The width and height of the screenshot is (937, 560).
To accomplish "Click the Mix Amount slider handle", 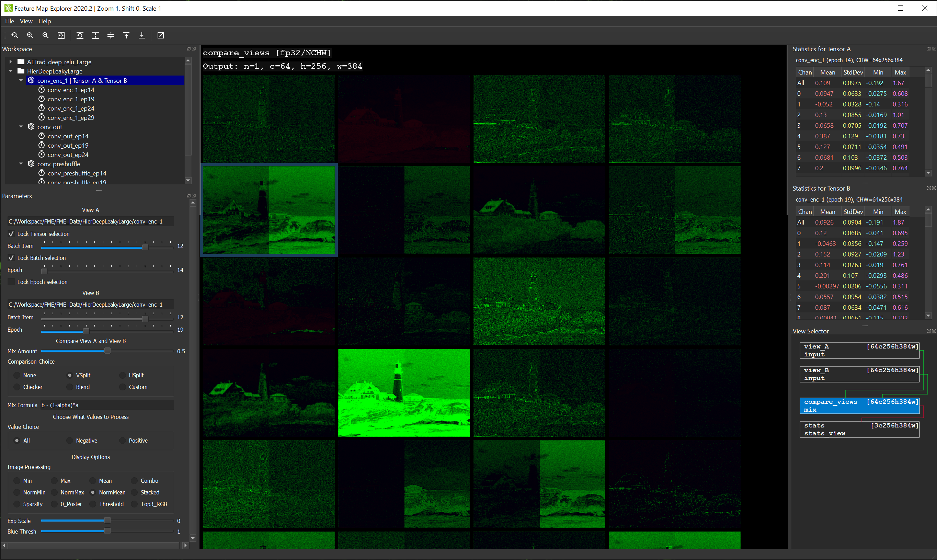I will (x=107, y=351).
